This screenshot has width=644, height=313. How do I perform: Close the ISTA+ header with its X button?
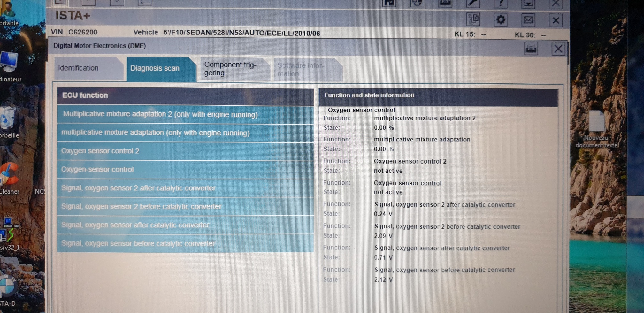tap(556, 20)
